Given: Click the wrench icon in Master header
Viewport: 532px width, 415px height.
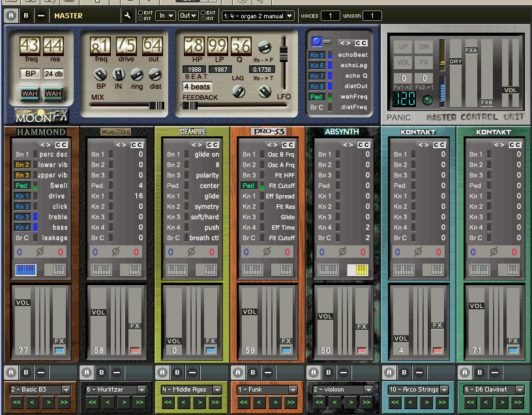Looking at the screenshot, I should (128, 15).
